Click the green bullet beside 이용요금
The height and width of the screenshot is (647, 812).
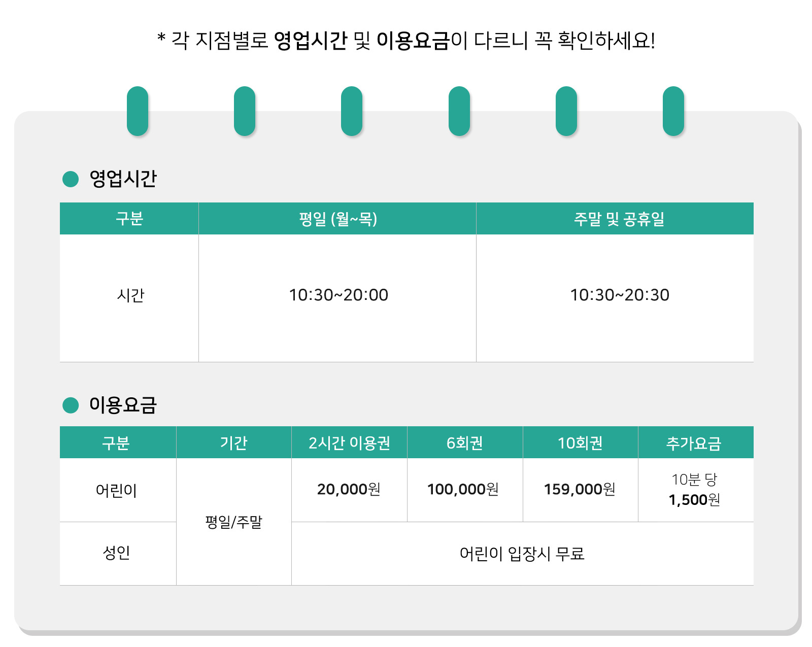point(71,405)
